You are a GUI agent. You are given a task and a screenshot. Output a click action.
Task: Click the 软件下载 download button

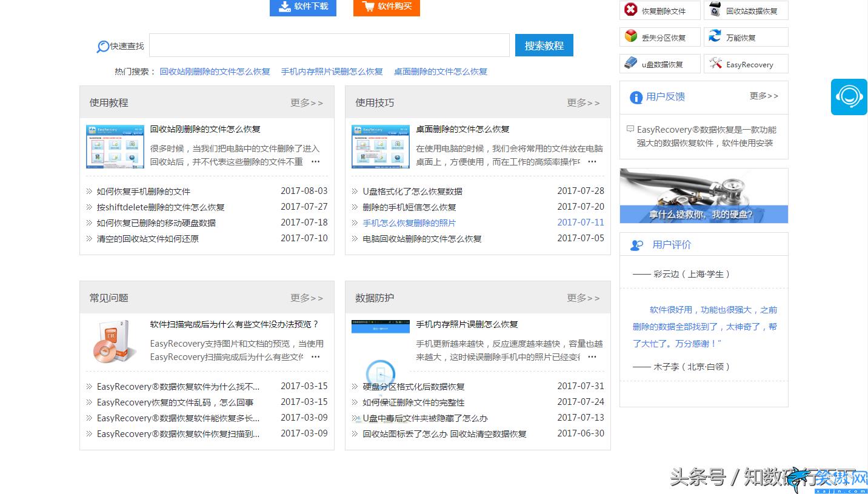coord(302,7)
